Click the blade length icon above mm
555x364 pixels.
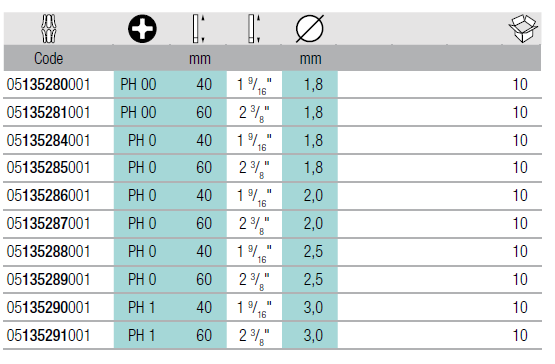tap(199, 29)
